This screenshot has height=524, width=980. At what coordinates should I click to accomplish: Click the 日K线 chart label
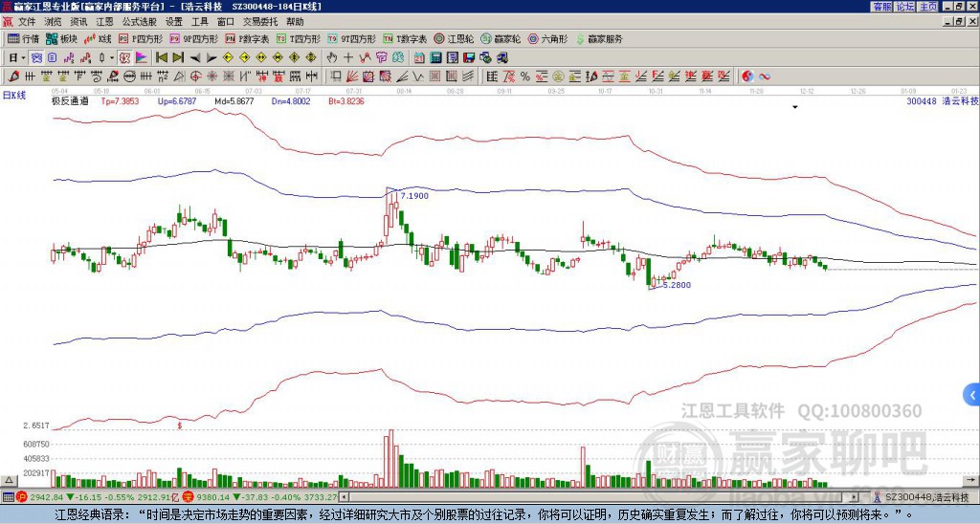pos(14,96)
